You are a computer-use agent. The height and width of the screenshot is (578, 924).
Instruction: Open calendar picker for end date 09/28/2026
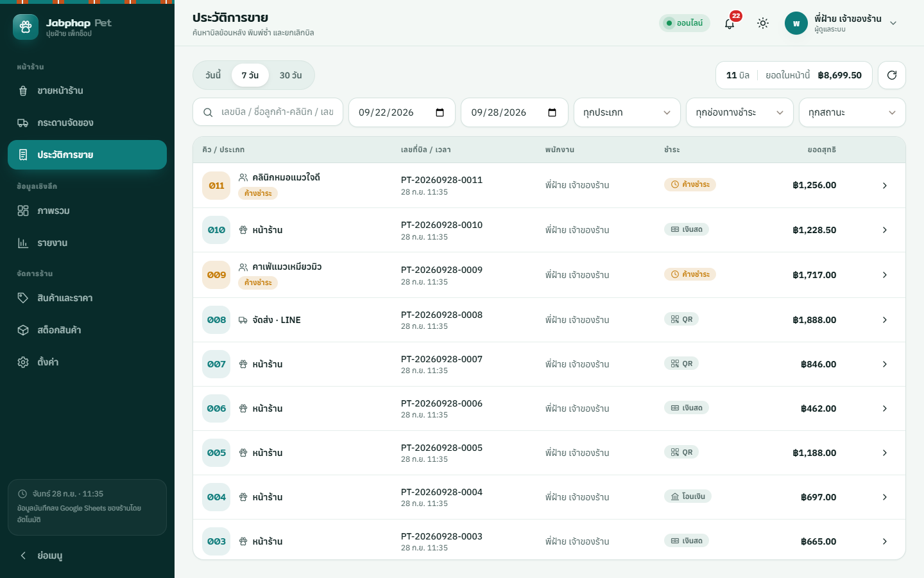tap(552, 112)
